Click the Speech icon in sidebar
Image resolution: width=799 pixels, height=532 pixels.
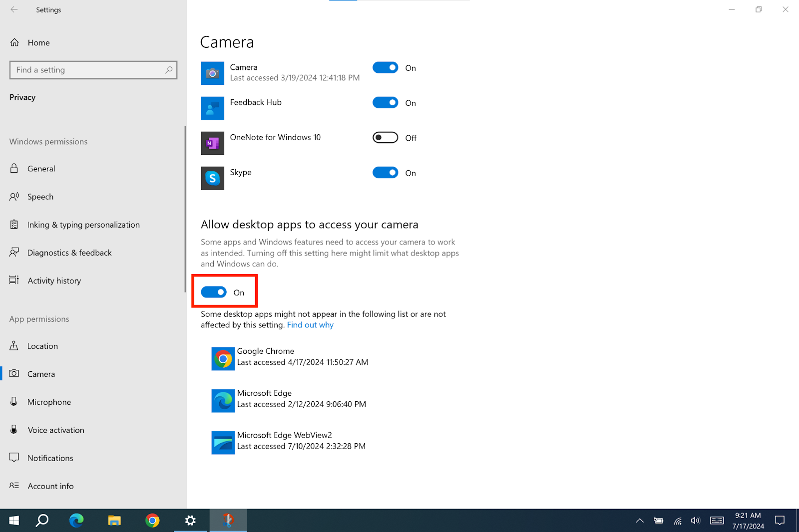14,197
